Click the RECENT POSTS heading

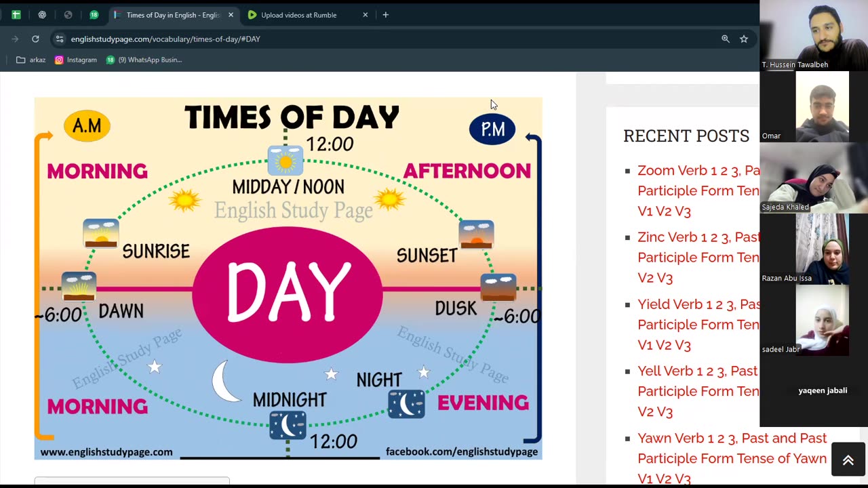(686, 136)
